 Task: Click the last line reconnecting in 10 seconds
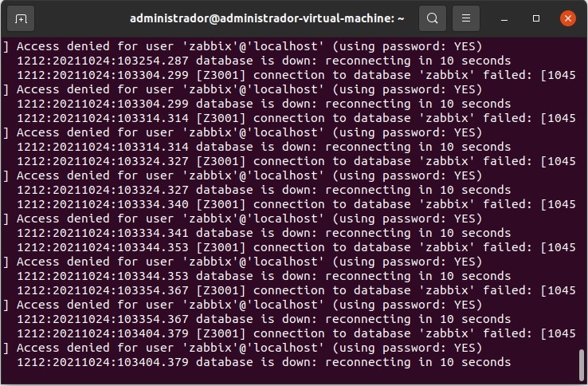(264, 362)
